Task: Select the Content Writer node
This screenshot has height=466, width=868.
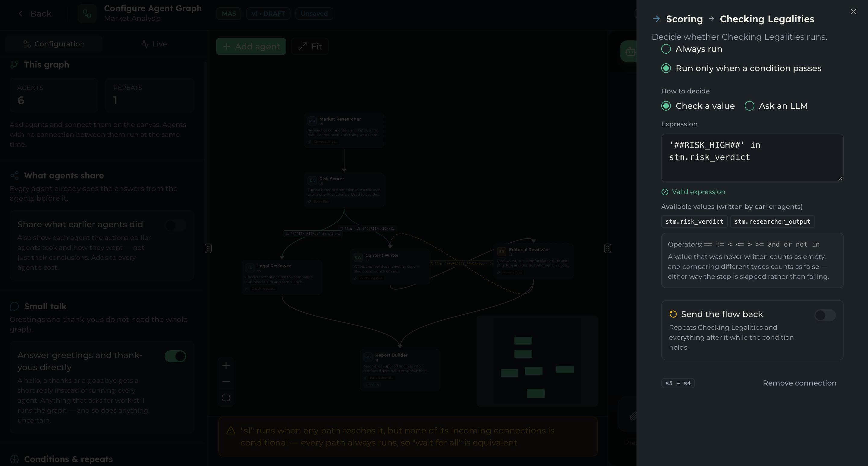Action: point(390,266)
